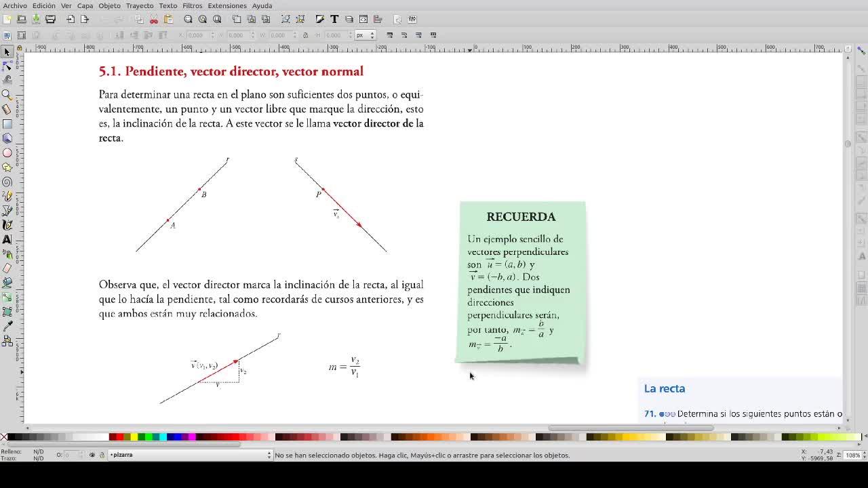Open the Align and Distribute dialog
This screenshot has height=488, width=868.
(x=378, y=19)
